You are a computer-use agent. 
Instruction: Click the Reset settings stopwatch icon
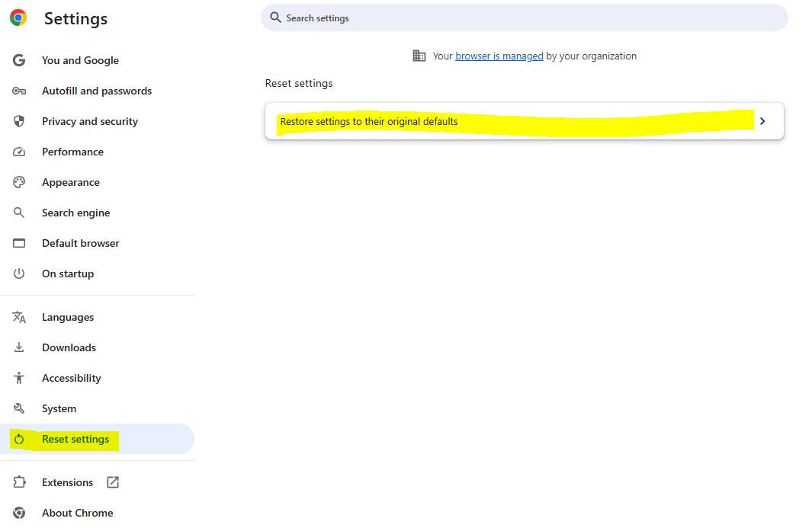coord(18,439)
